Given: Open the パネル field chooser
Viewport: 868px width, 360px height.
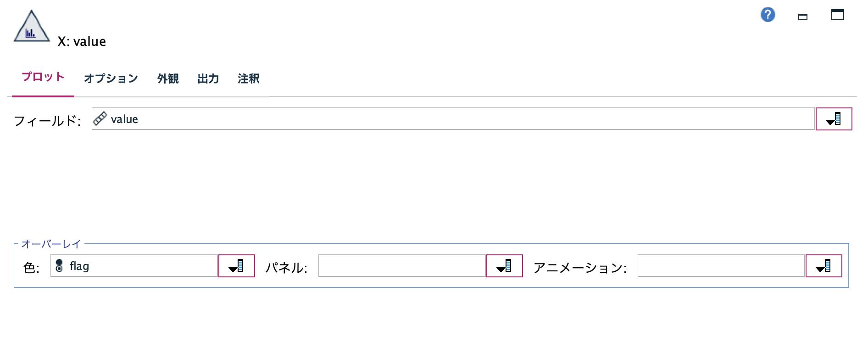Looking at the screenshot, I should click(505, 266).
